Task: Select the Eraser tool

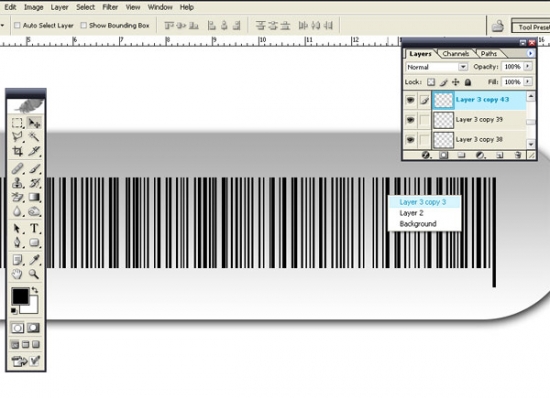Action: (17, 197)
